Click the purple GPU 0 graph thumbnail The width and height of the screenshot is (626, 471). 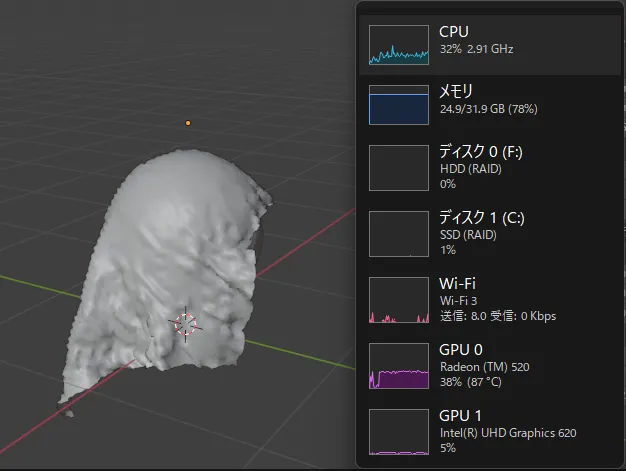click(399, 365)
